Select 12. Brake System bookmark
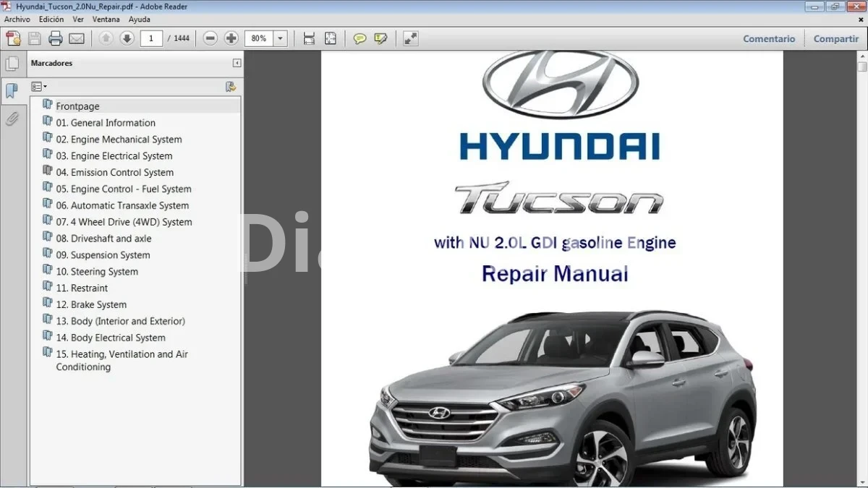Image resolution: width=868 pixels, height=488 pixels. [91, 305]
